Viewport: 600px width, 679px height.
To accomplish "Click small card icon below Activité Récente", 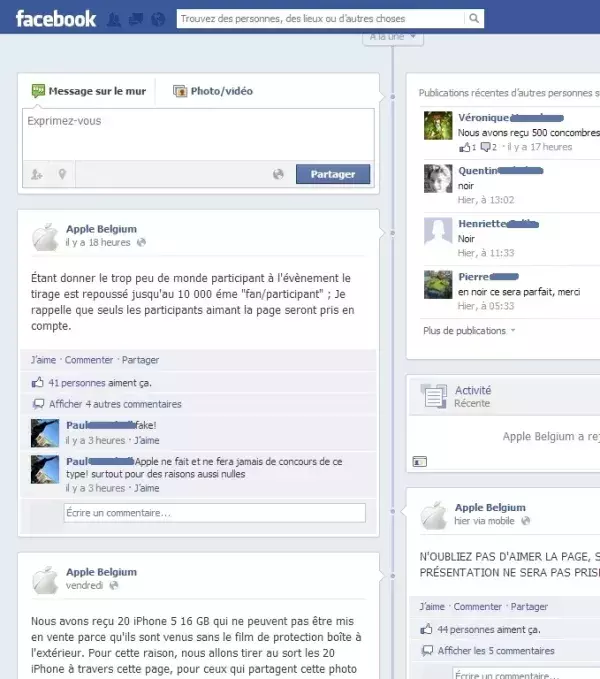I will [x=419, y=462].
